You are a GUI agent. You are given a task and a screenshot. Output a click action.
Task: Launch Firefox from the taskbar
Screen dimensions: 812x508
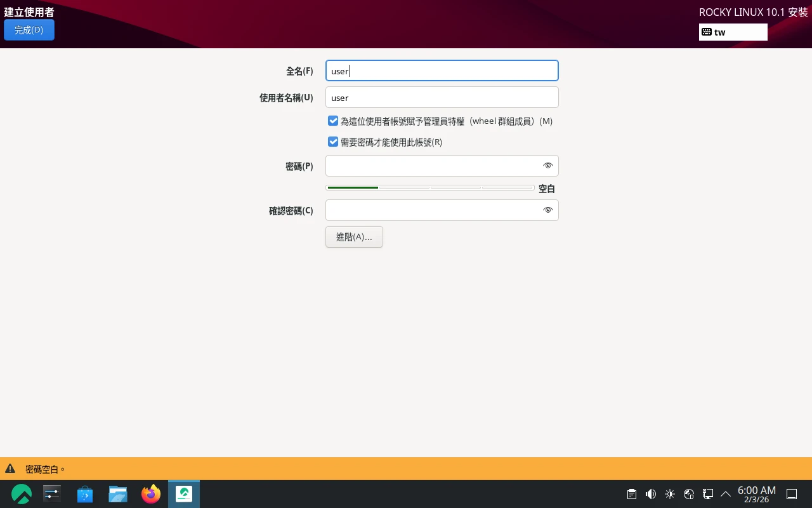151,494
